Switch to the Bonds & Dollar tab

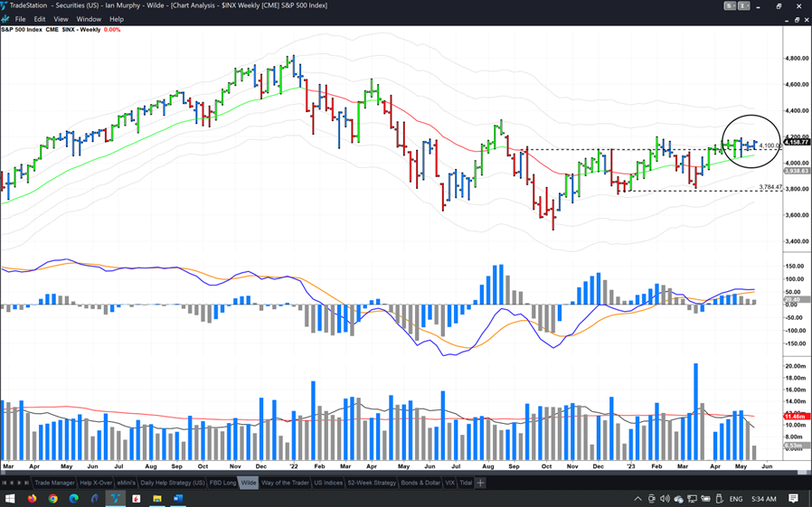pos(420,483)
